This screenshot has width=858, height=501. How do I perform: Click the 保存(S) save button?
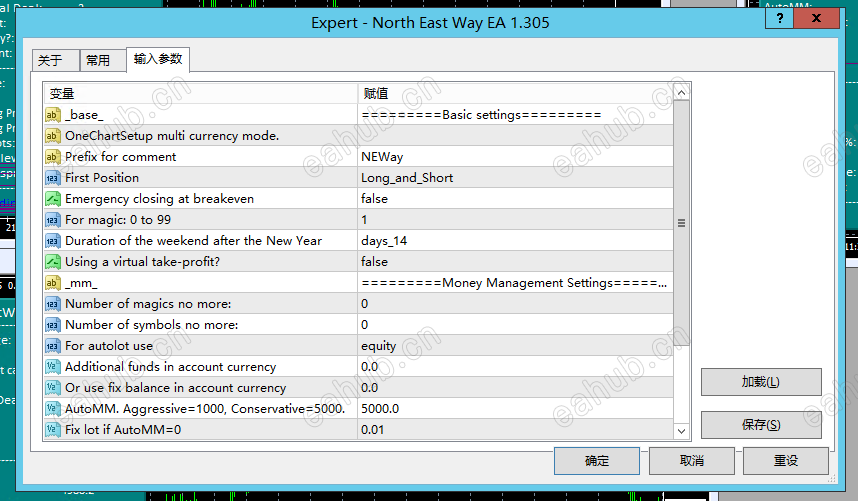coord(761,424)
